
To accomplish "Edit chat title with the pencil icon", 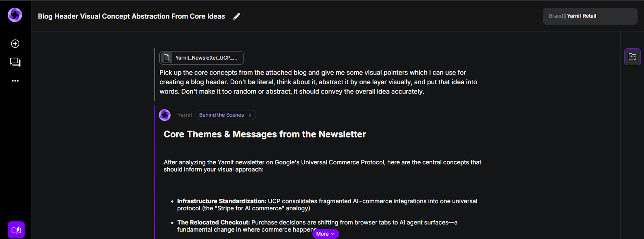I will pos(237,16).
